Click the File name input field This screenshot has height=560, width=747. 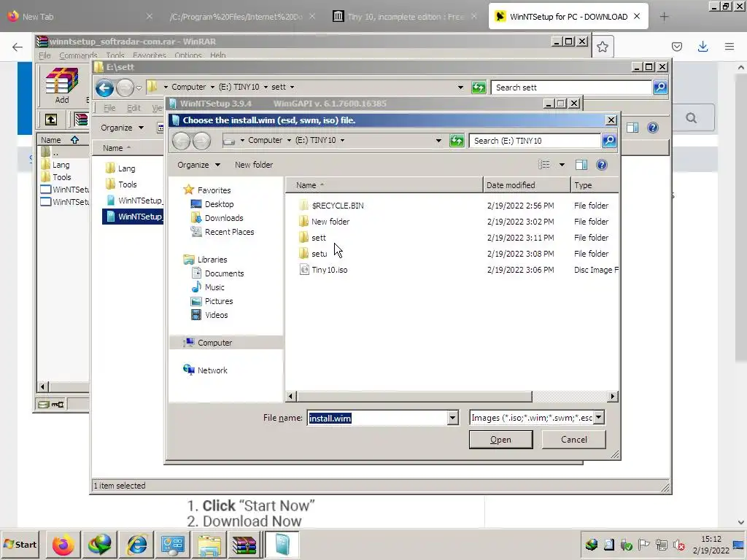377,418
